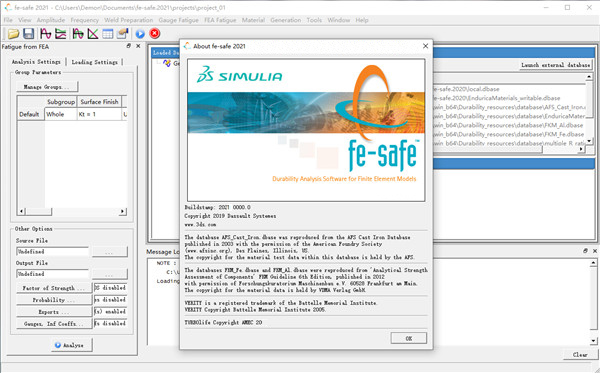Click the signal icon in loaded data tree
The height and width of the screenshot is (373, 600).
click(167, 63)
